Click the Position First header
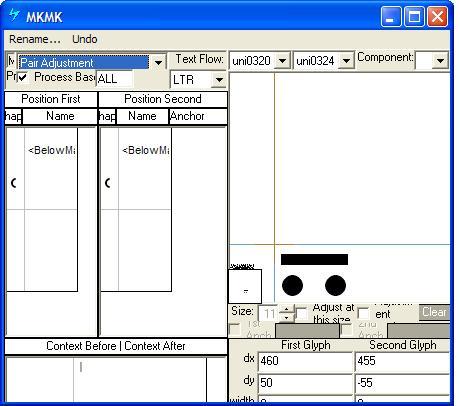Screen dimensions: 460x406 [x=51, y=99]
